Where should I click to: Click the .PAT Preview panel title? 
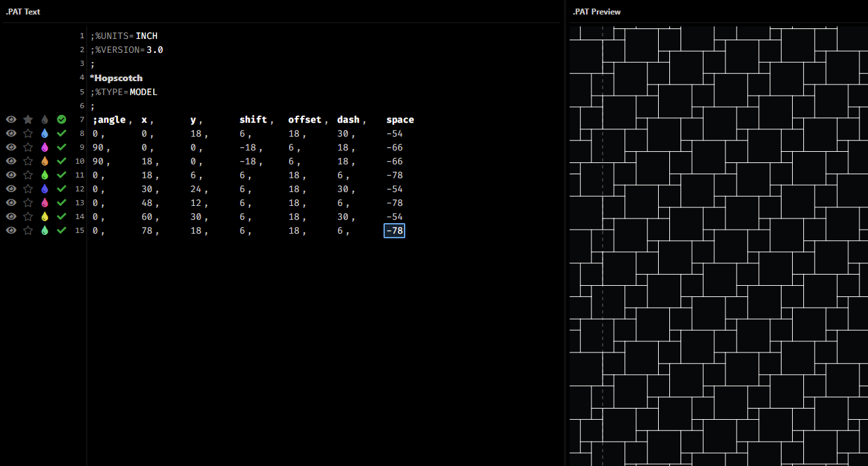point(597,11)
